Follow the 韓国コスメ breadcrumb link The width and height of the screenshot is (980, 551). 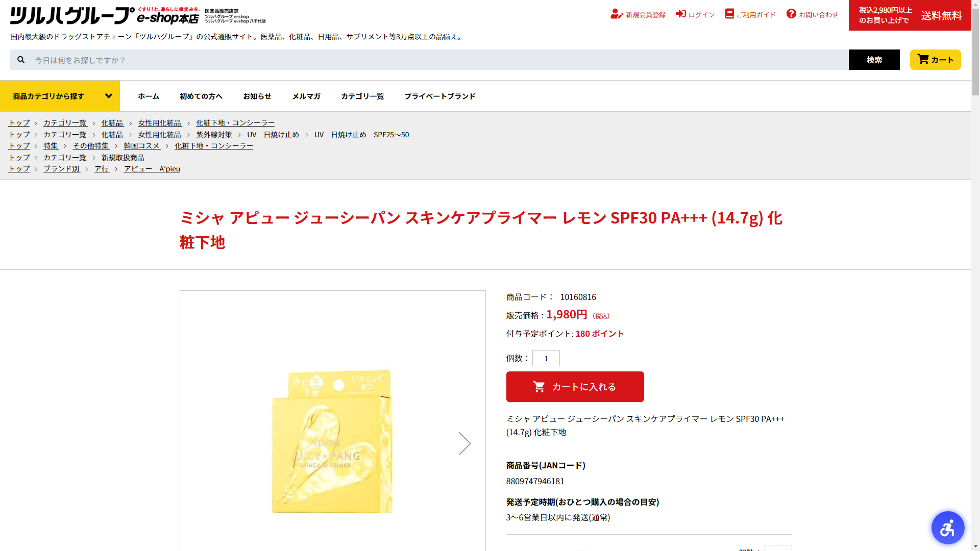tap(142, 146)
